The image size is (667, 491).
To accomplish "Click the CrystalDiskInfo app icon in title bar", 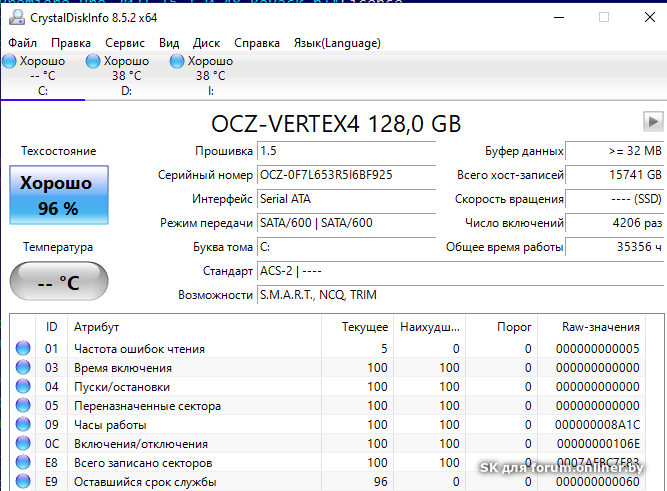I will pos(13,17).
